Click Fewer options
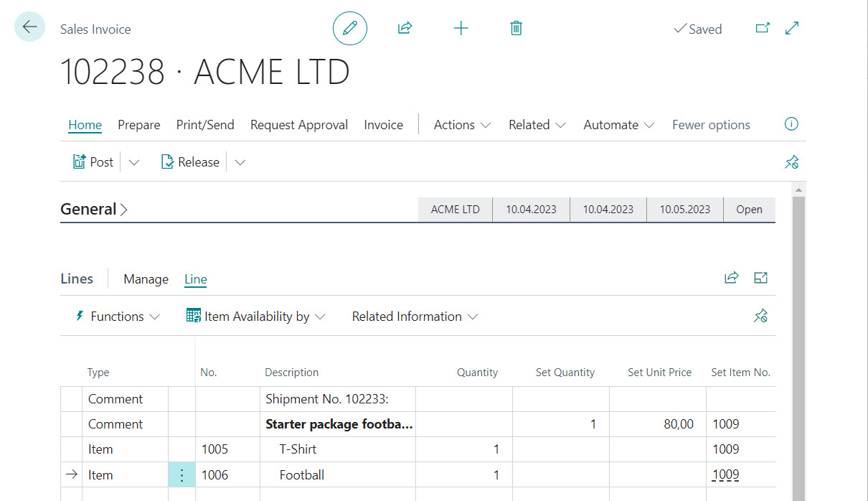 coord(711,124)
